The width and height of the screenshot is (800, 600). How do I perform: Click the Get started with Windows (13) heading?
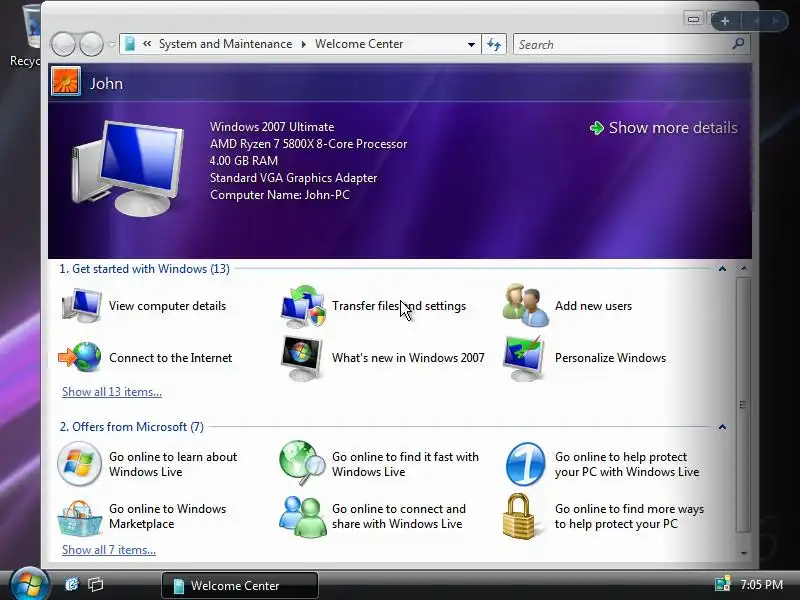point(144,269)
